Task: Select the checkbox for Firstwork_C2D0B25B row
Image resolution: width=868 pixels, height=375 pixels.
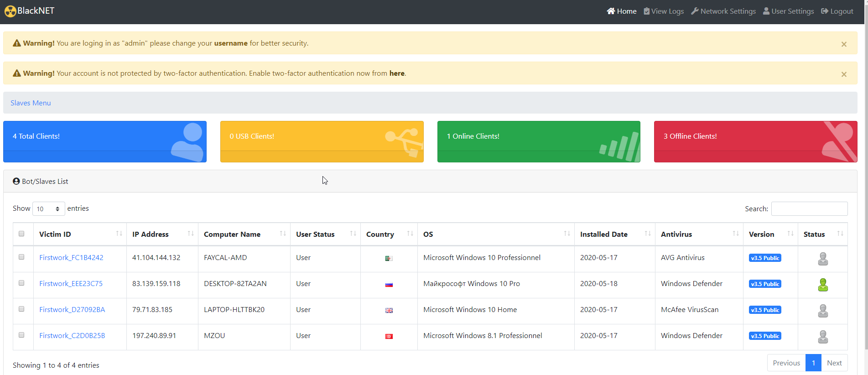Action: point(21,335)
